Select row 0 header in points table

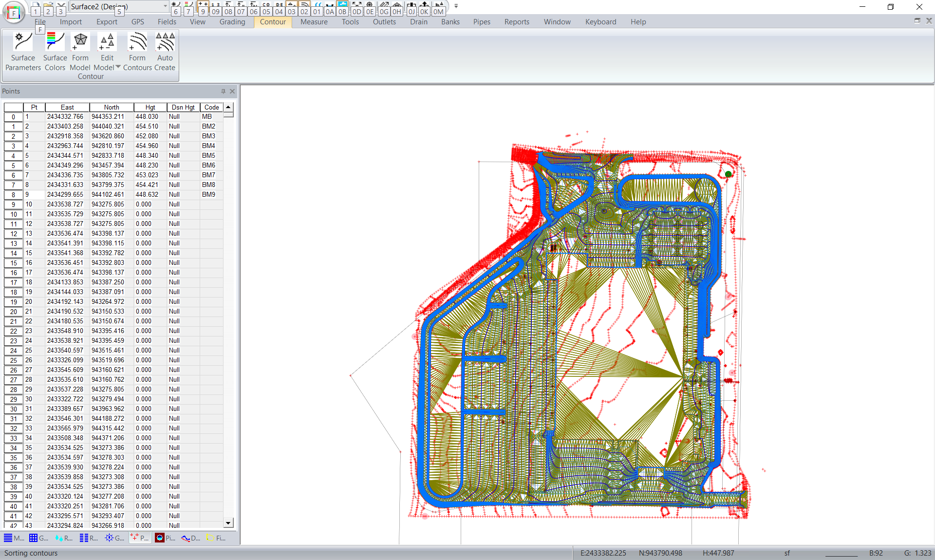click(x=14, y=117)
